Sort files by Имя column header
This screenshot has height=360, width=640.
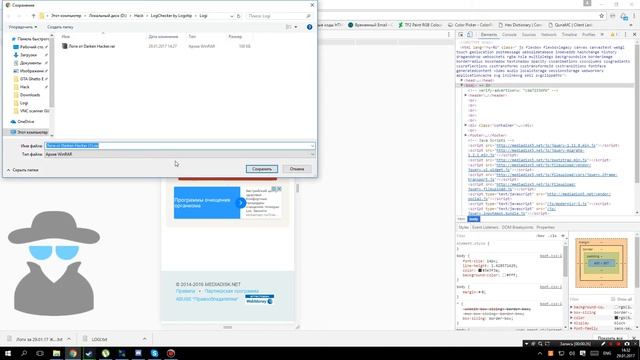[x=66, y=37]
